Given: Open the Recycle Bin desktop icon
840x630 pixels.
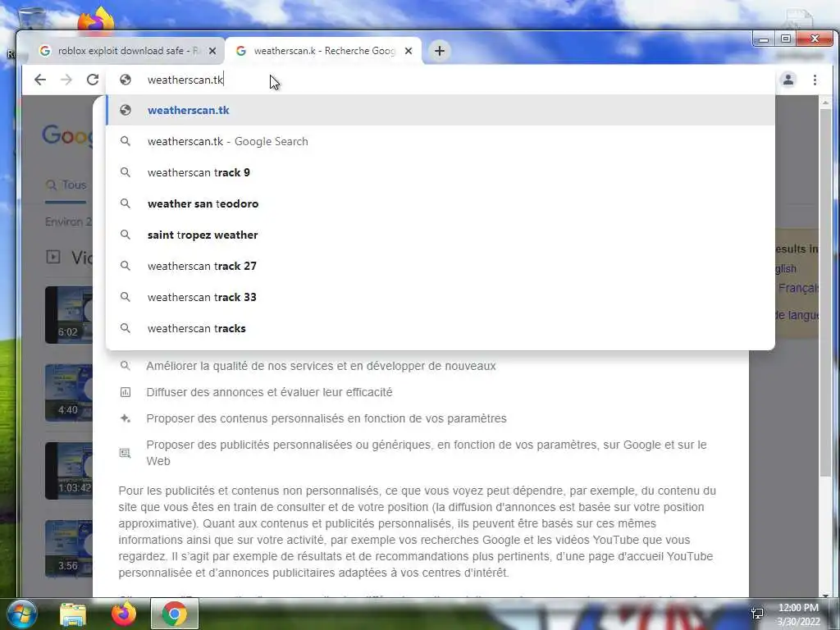Looking at the screenshot, I should point(31,18).
